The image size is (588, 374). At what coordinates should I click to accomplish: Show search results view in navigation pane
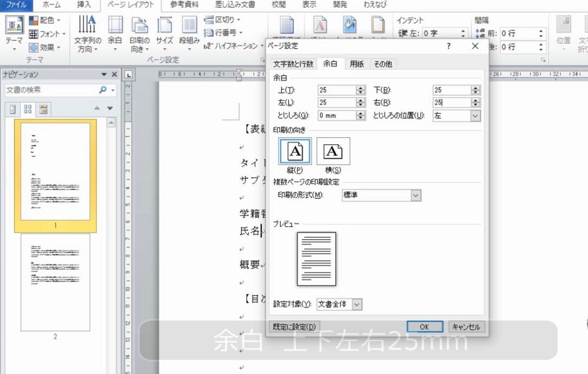tap(44, 109)
